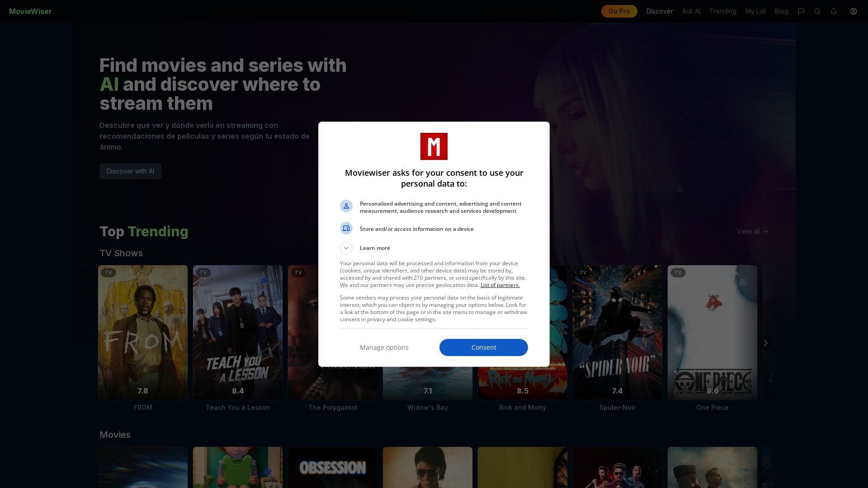The width and height of the screenshot is (868, 488).
Task: Open the search magnifier icon
Action: [817, 11]
